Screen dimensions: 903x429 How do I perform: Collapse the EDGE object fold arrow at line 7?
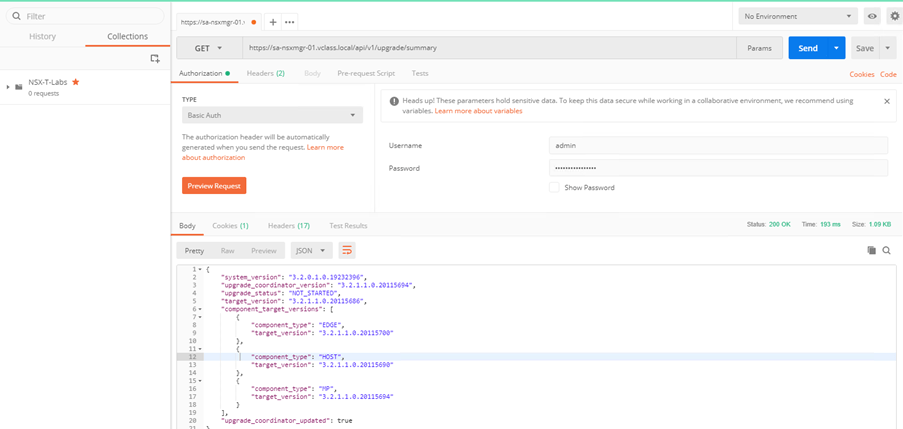point(200,317)
